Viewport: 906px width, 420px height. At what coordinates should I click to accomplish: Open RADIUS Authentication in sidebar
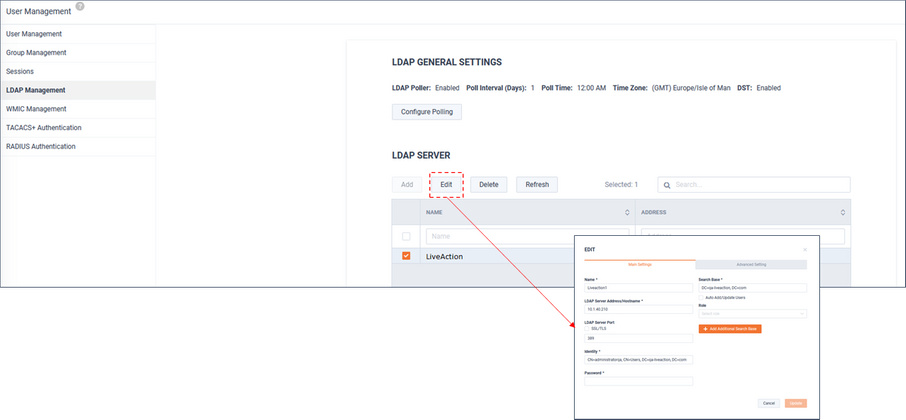click(78, 147)
